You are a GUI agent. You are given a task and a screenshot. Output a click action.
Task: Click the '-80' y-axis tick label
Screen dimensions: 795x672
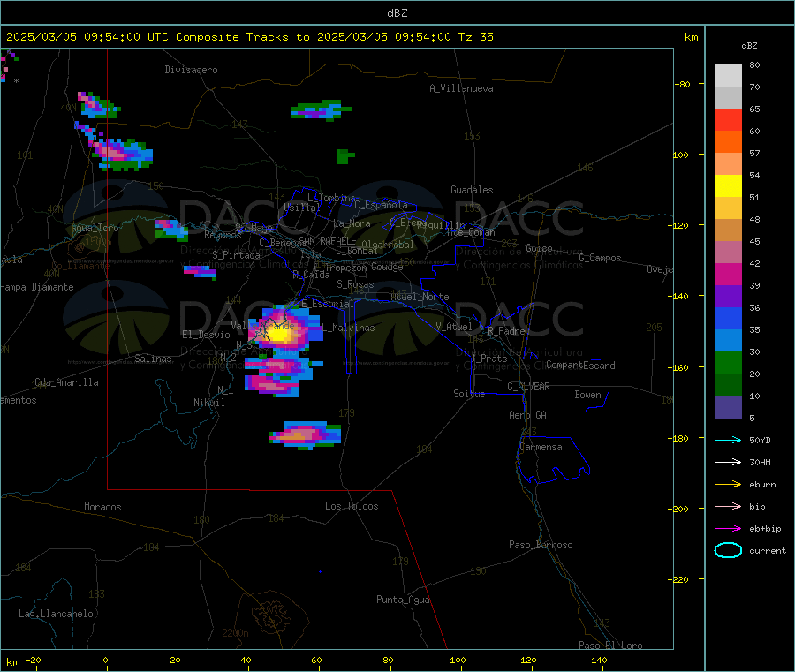pyautogui.click(x=683, y=84)
